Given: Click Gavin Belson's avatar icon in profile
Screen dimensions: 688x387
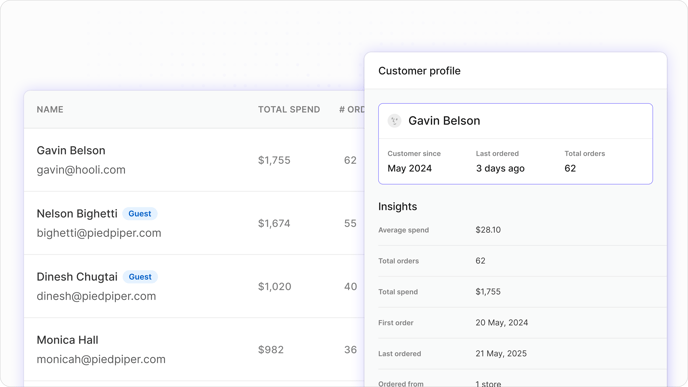Looking at the screenshot, I should pos(394,121).
